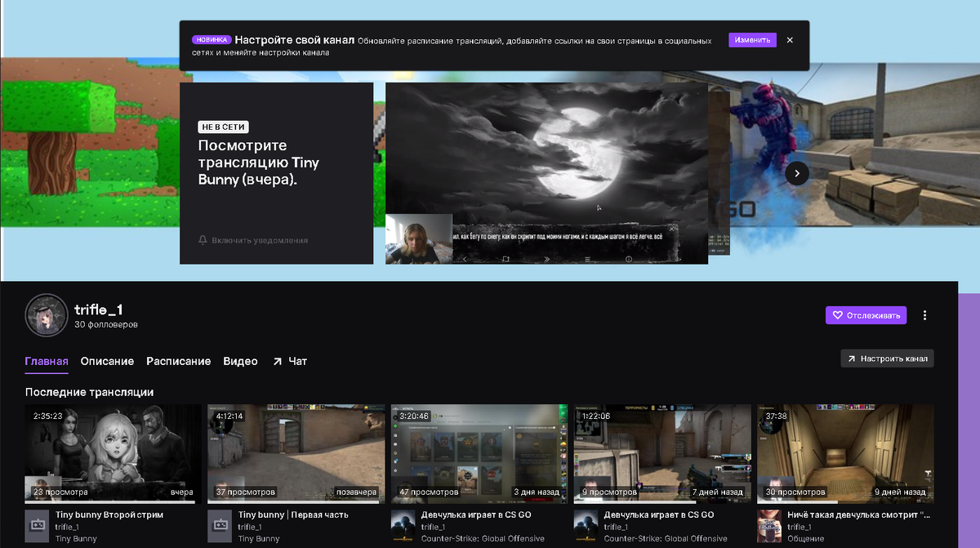The image size is (980, 548).
Task: Open the Общение category link
Action: pos(805,539)
